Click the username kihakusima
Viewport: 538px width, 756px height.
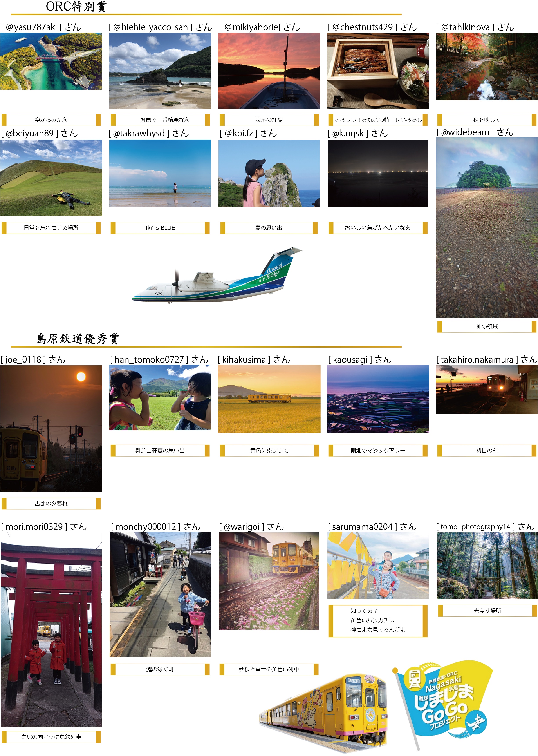[244, 360]
